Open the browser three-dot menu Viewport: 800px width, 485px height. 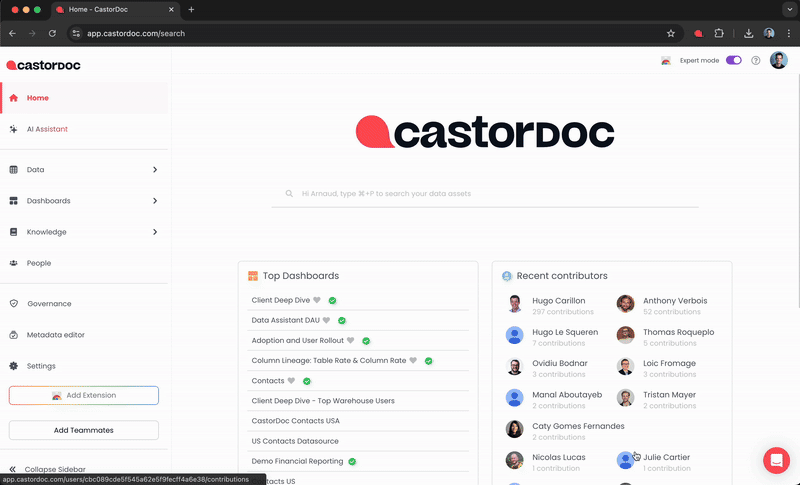coord(789,34)
